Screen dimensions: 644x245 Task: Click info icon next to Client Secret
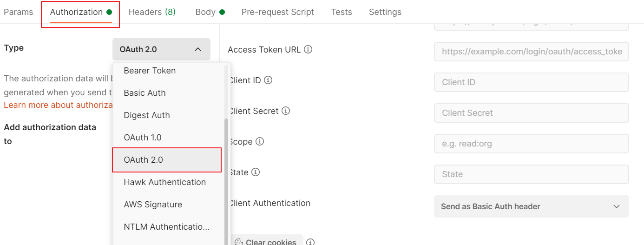pyautogui.click(x=286, y=111)
